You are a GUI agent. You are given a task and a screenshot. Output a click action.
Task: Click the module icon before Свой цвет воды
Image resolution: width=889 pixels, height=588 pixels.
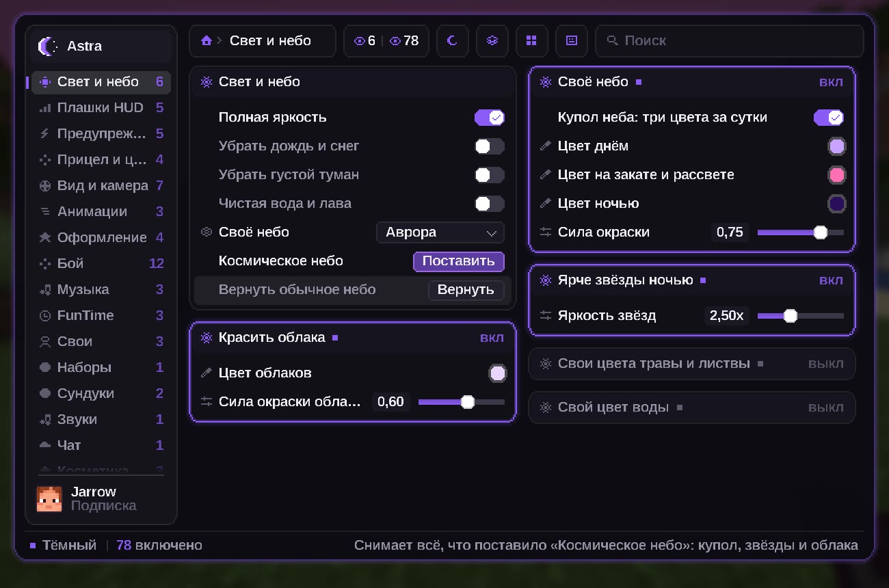pos(546,407)
